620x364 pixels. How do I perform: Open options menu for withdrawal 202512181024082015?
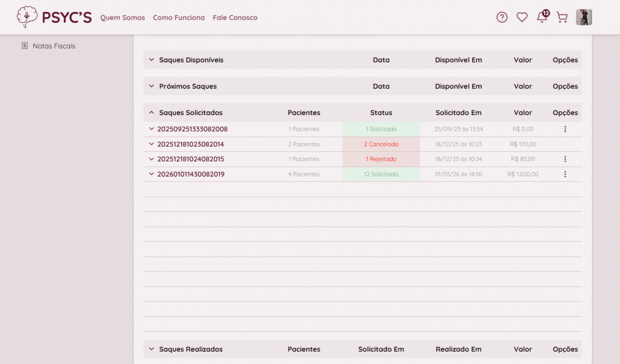tap(565, 159)
